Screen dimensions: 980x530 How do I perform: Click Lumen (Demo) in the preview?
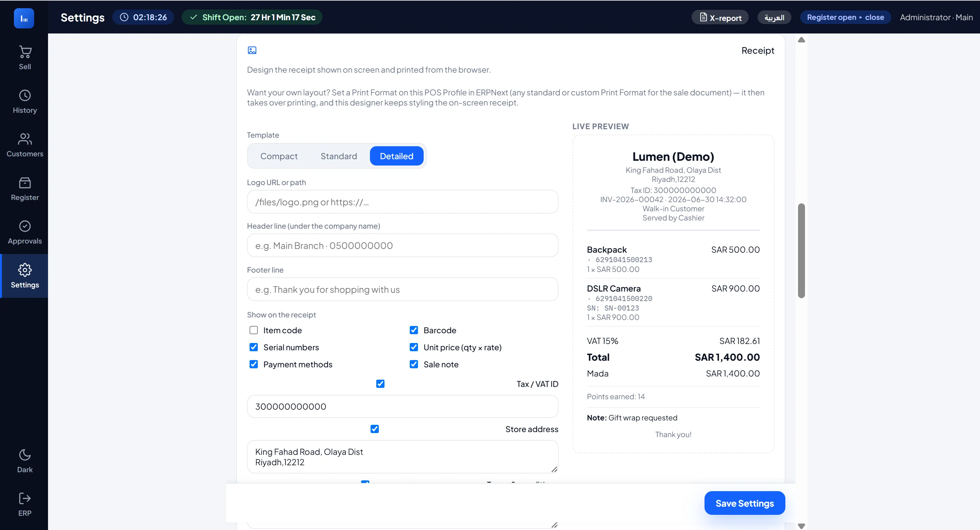[673, 157]
